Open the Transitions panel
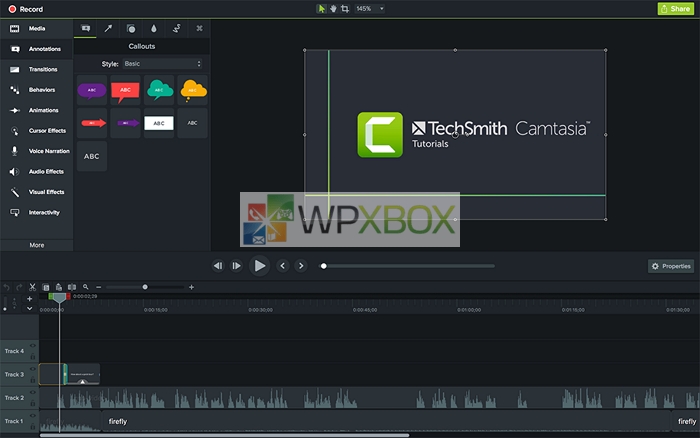 (x=37, y=69)
